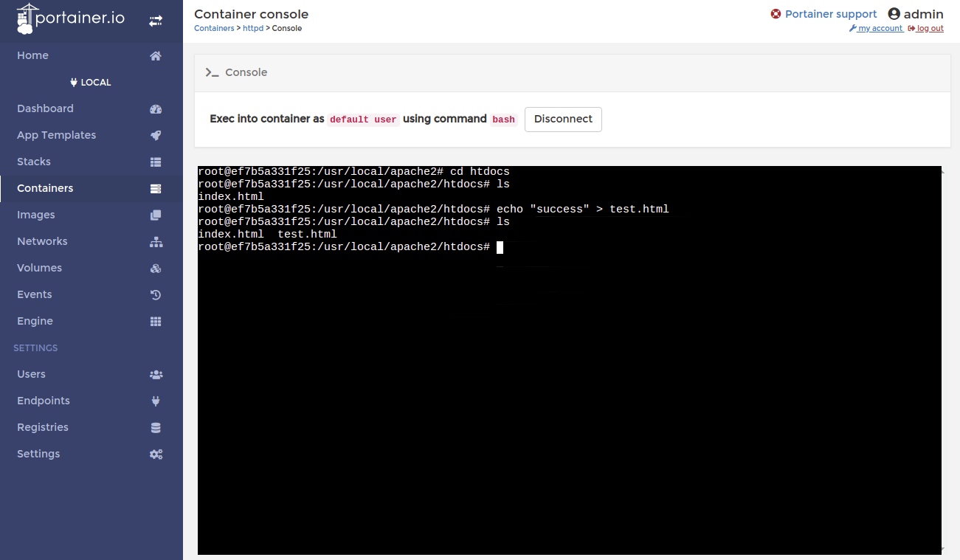The image size is (960, 560).
Task: Click the log out link
Action: 930,28
